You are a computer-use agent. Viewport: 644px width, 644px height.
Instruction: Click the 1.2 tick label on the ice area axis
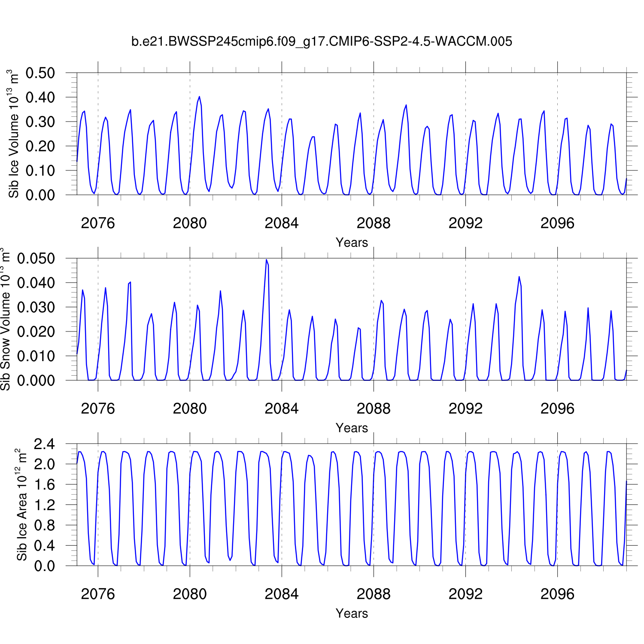click(45, 505)
